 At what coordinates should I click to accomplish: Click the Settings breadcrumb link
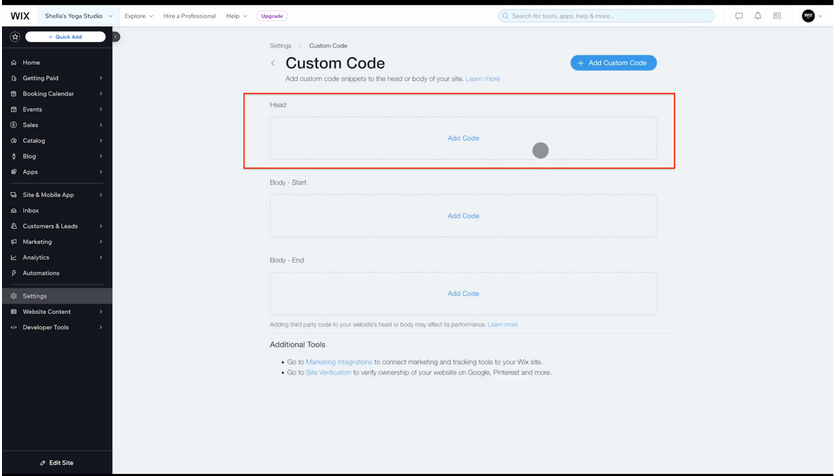(x=281, y=46)
